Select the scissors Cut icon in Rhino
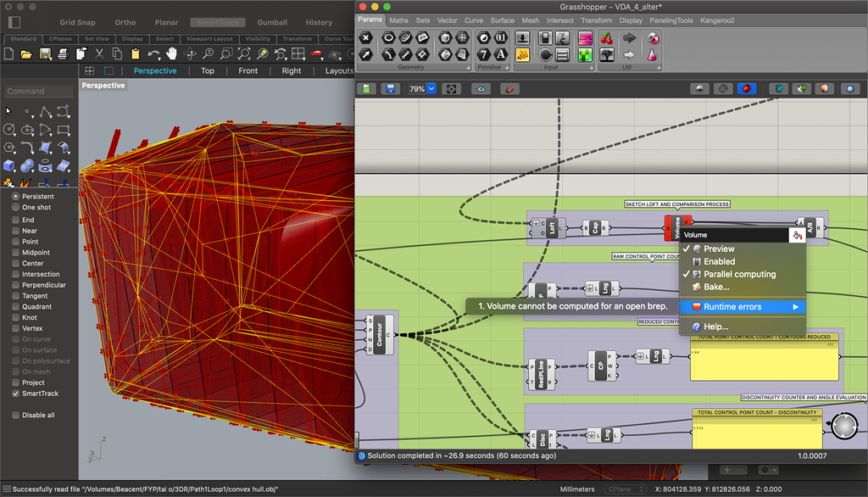This screenshot has width=868, height=497. [x=99, y=54]
